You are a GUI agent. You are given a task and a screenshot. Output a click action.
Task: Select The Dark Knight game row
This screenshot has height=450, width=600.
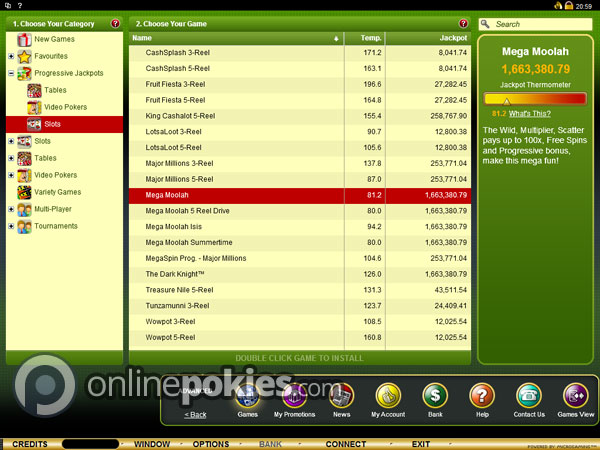(x=300, y=274)
